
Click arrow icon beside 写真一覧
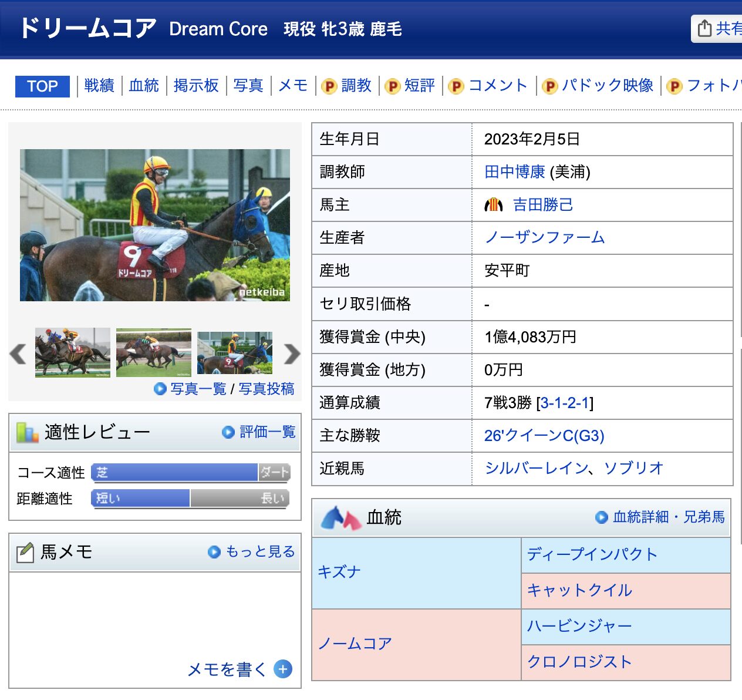click(160, 389)
